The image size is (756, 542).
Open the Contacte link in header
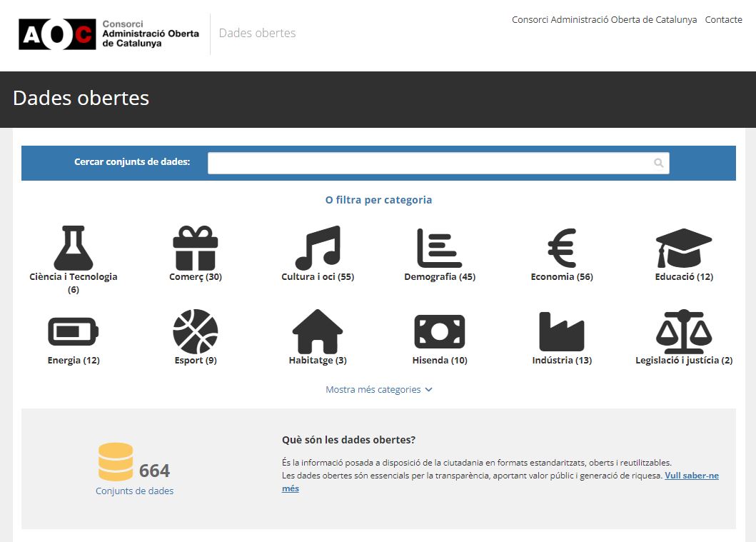click(x=723, y=20)
